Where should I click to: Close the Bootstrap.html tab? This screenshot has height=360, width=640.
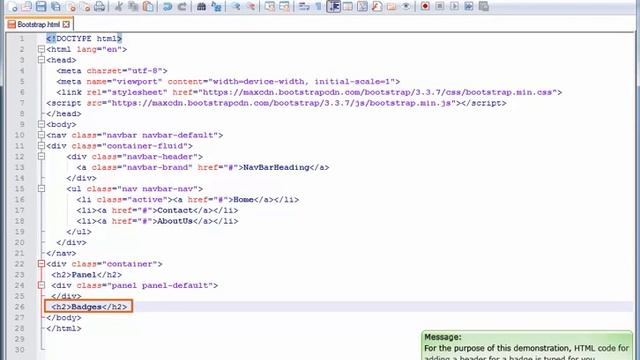click(66, 24)
